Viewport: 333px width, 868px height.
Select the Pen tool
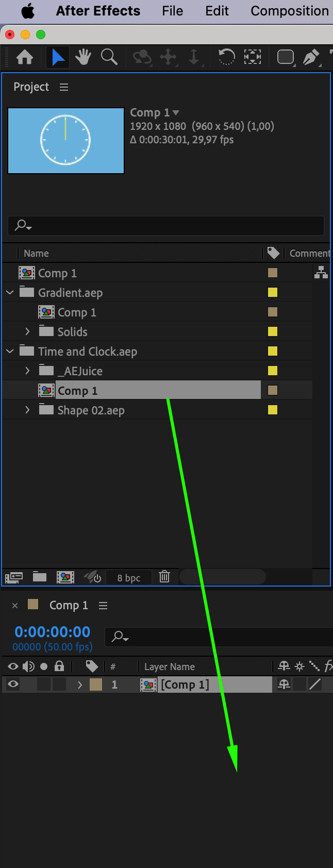pyautogui.click(x=310, y=57)
